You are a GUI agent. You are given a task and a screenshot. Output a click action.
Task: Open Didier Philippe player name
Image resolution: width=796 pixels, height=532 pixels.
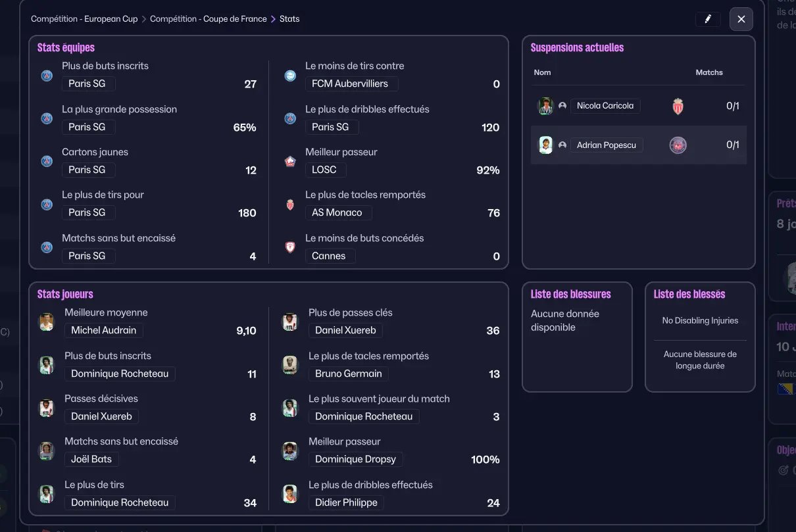pyautogui.click(x=346, y=502)
